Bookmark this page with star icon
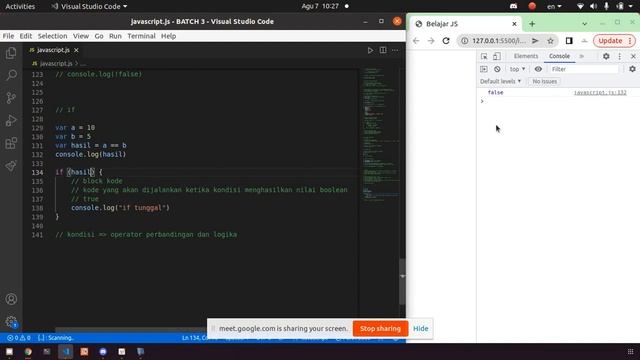 click(x=551, y=41)
